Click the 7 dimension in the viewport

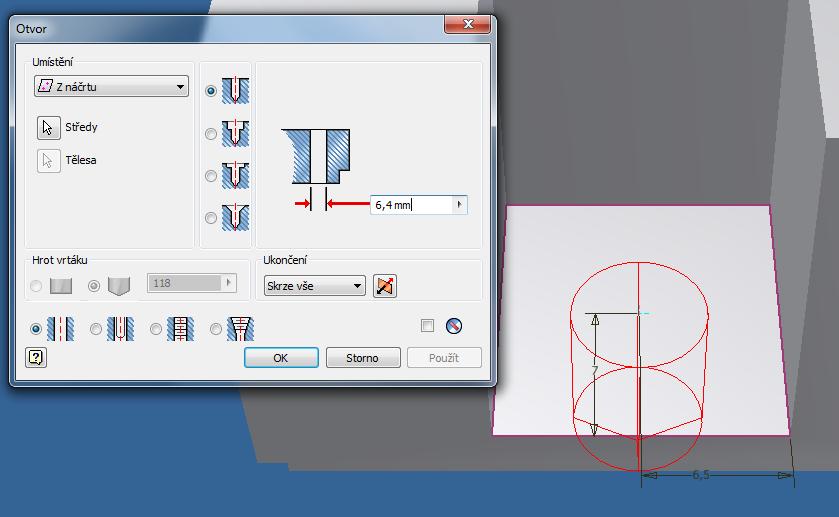pyautogui.click(x=594, y=370)
